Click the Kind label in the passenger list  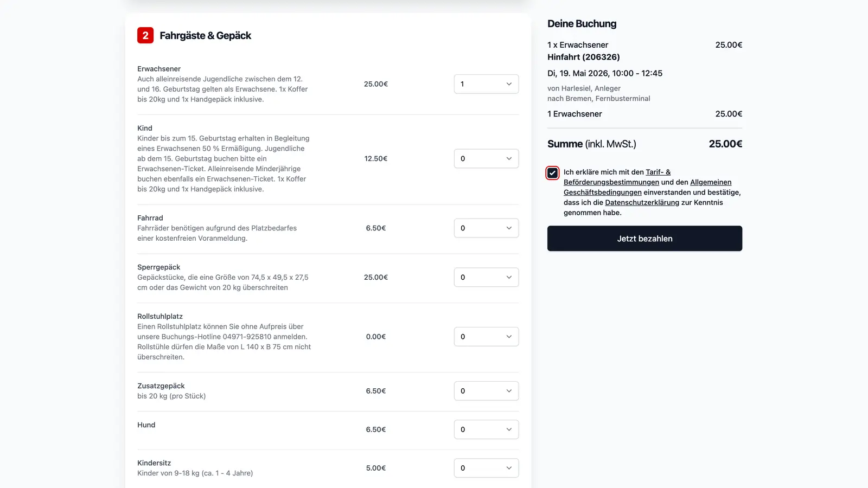145,128
